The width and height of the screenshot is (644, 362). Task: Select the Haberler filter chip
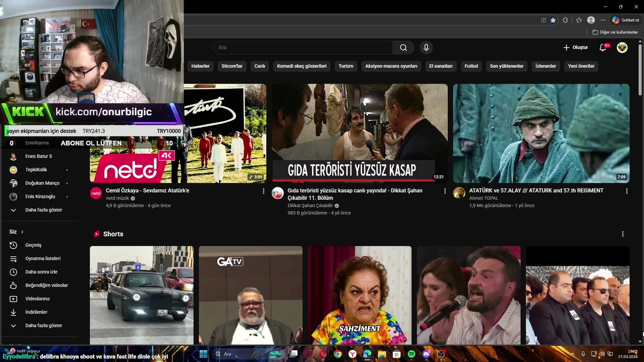tap(200, 66)
